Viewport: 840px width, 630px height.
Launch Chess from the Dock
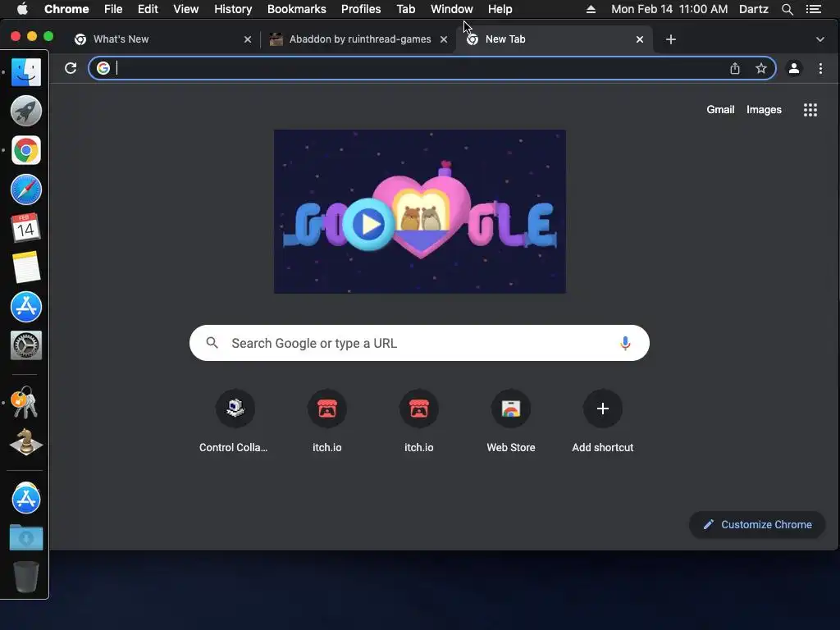(25, 442)
